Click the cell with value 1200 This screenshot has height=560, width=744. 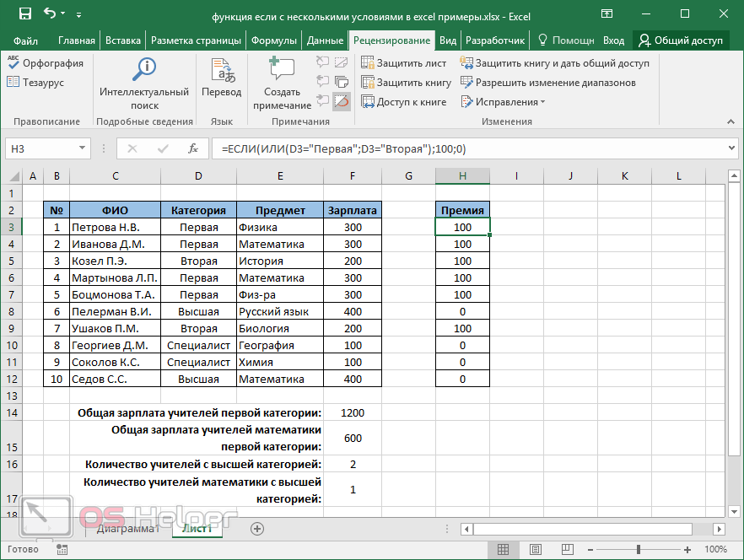pyautogui.click(x=353, y=413)
